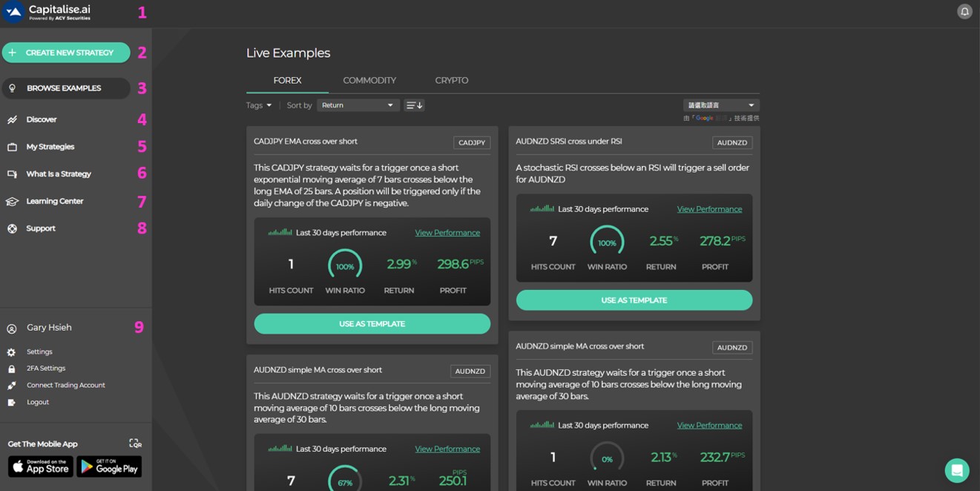Click the Capitalise.ai logo
The height and width of the screenshot is (491, 980).
coord(47,12)
